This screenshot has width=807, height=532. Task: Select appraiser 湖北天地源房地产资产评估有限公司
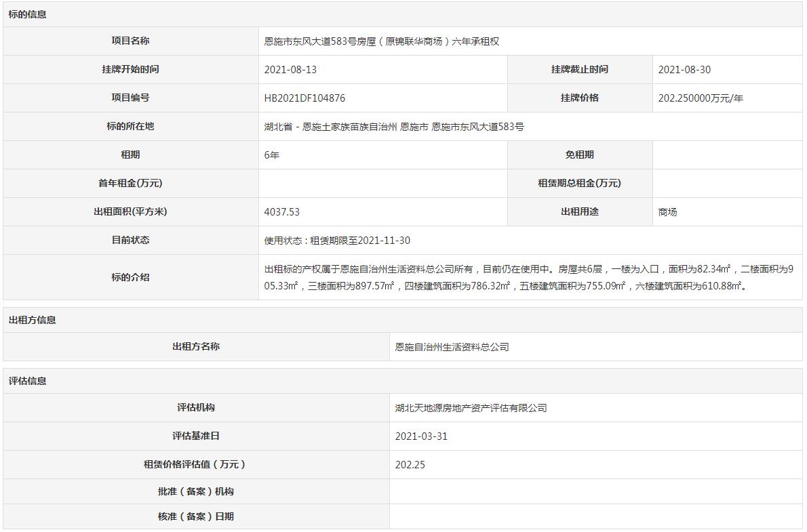point(471,408)
